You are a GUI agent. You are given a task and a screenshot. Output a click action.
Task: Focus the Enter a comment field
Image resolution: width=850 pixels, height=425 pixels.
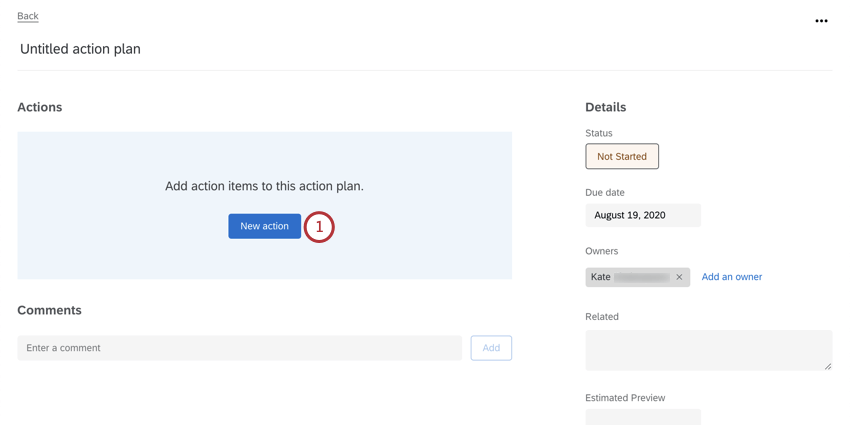[x=240, y=348]
